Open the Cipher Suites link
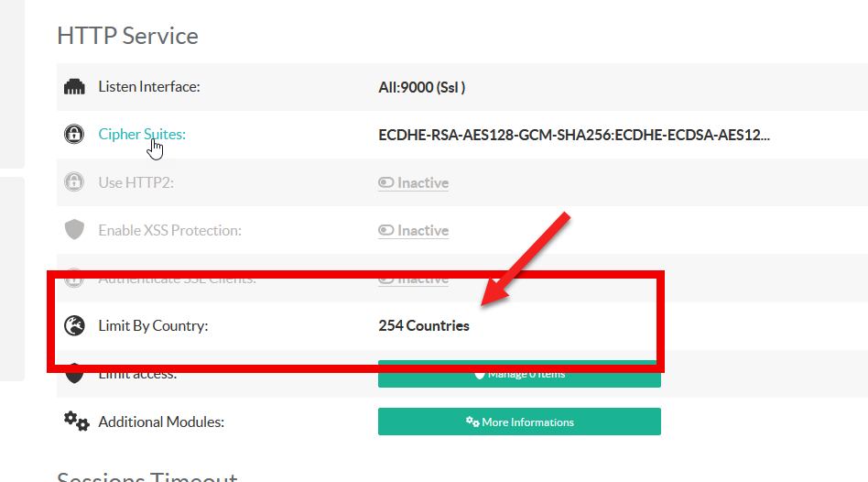 pyautogui.click(x=141, y=135)
